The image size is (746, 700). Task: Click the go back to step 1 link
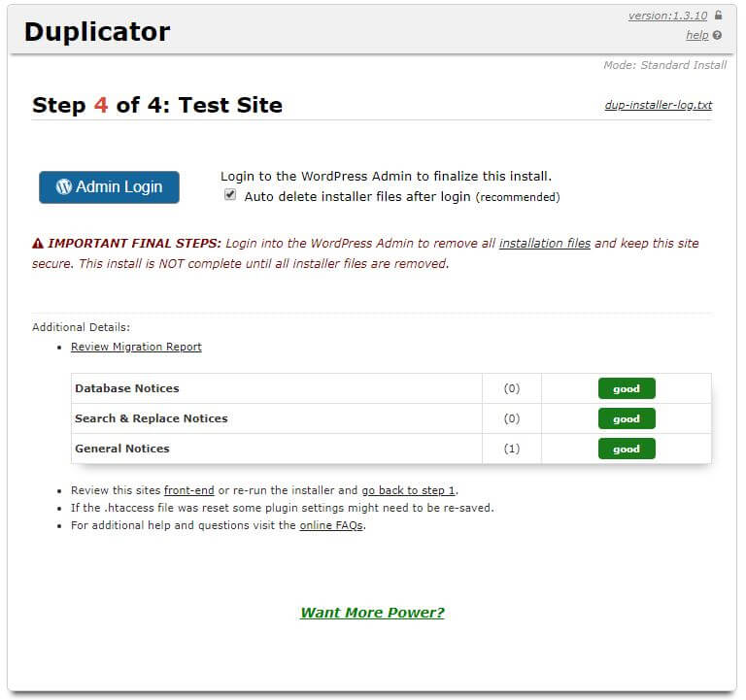tap(408, 490)
